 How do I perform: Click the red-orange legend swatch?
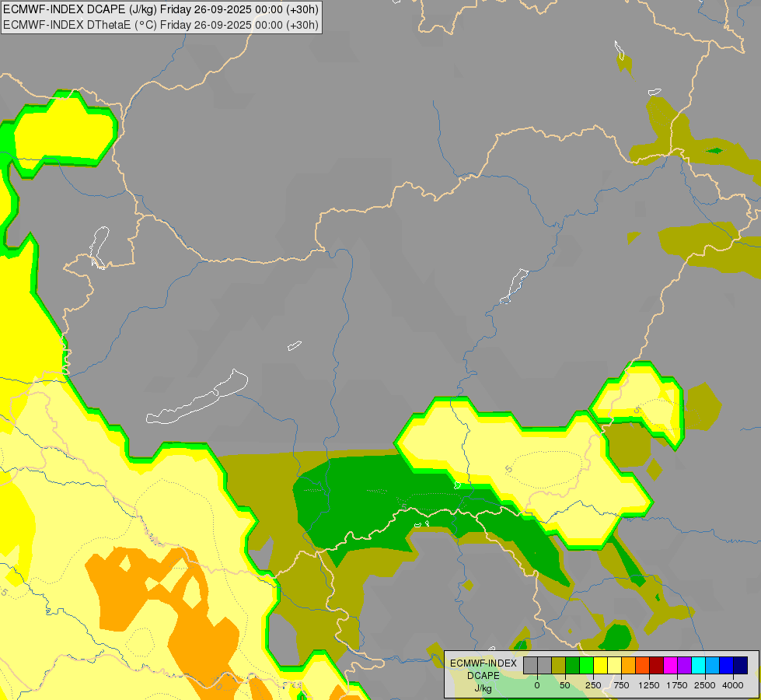643,665
